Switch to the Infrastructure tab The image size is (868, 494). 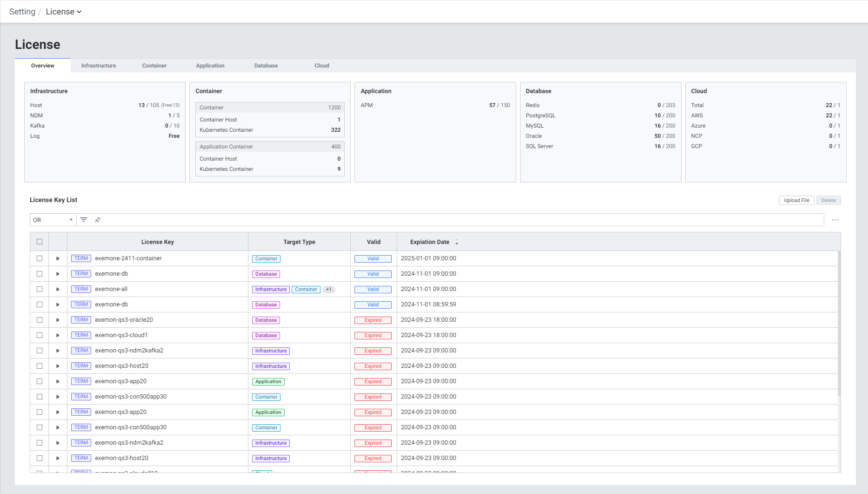click(x=99, y=66)
